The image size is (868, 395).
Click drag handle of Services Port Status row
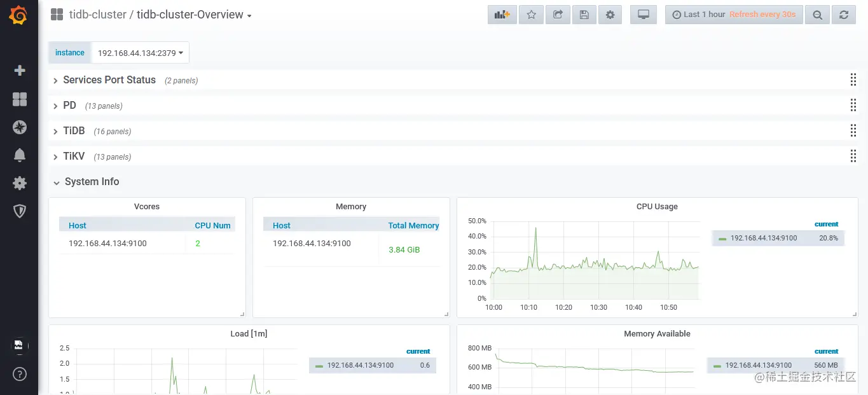(x=853, y=80)
